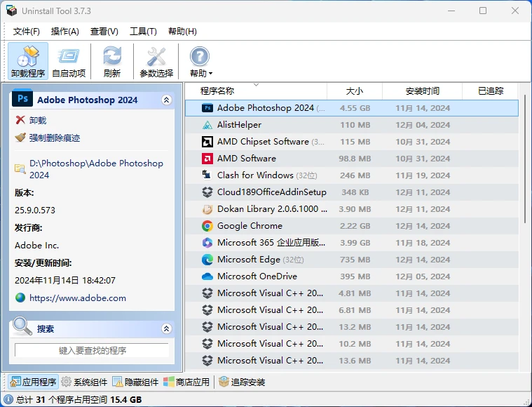Open 参数选择 preferences wrench icon
The image size is (532, 407).
[x=156, y=56]
